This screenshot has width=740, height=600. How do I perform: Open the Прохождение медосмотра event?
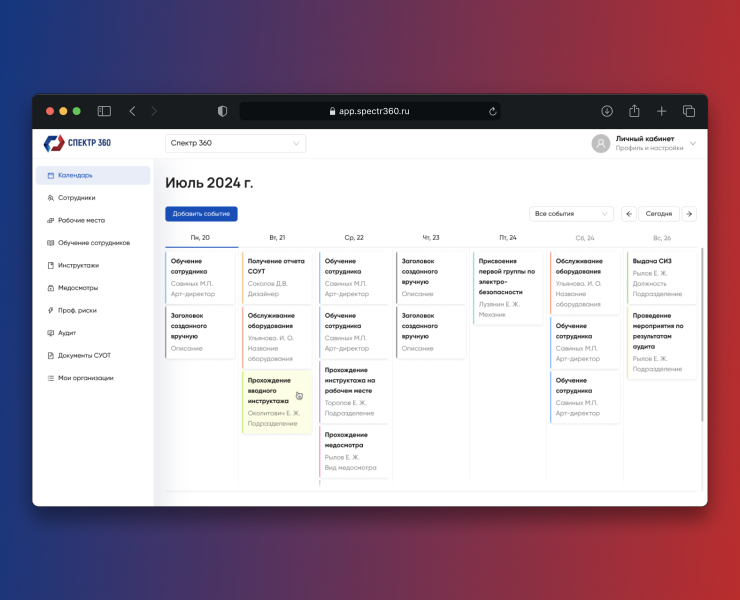[x=354, y=451]
